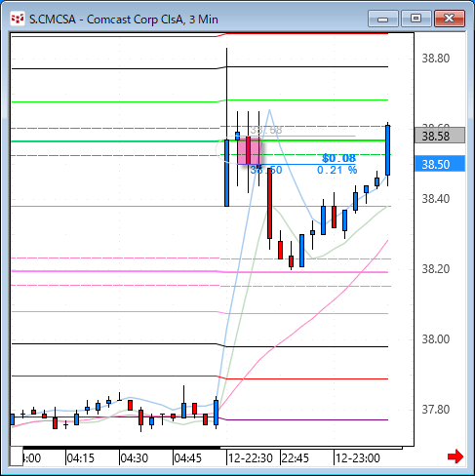
Task: Select the pink highlighted rectangle on chart
Action: tap(249, 151)
